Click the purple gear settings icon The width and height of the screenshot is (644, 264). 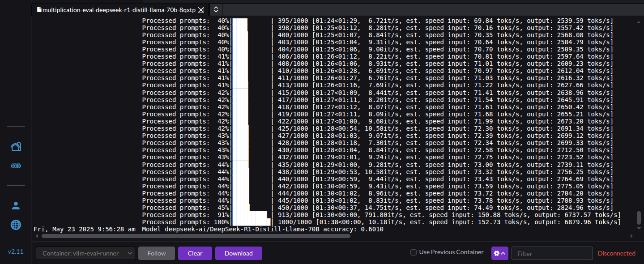[497, 253]
